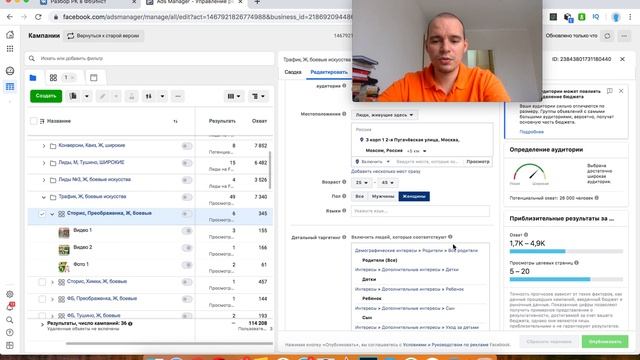
Task: Click info icon next to Потенциальный охват
Action: tap(597, 198)
